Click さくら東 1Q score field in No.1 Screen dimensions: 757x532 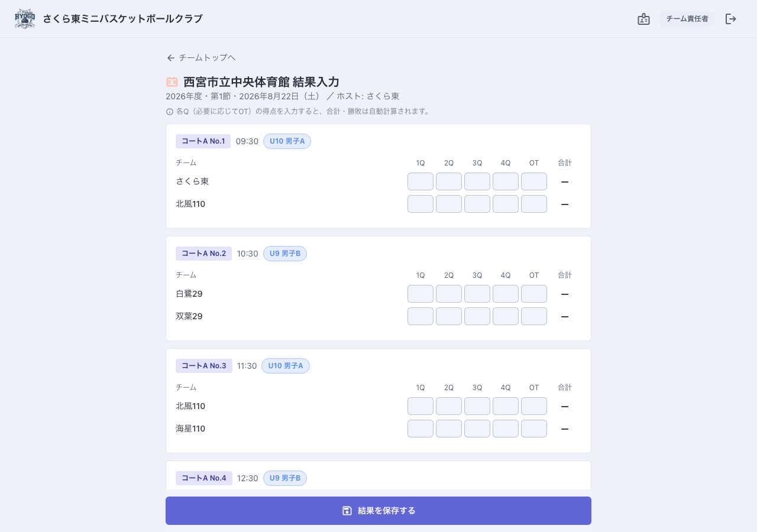[x=420, y=181]
